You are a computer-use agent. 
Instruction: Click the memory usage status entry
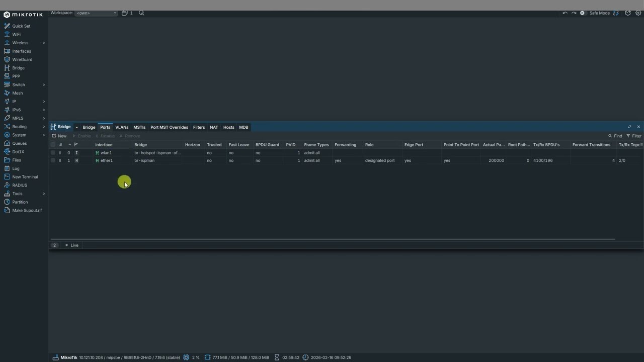pos(236,357)
